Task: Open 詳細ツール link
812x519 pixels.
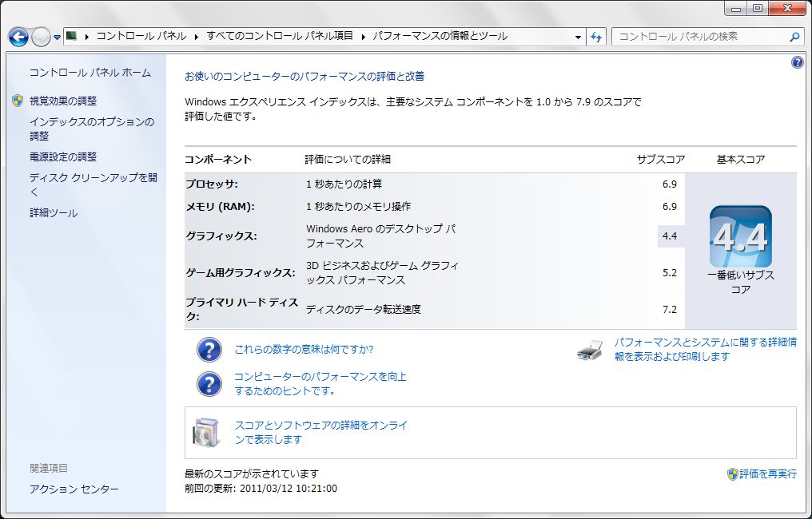Action: [x=54, y=212]
